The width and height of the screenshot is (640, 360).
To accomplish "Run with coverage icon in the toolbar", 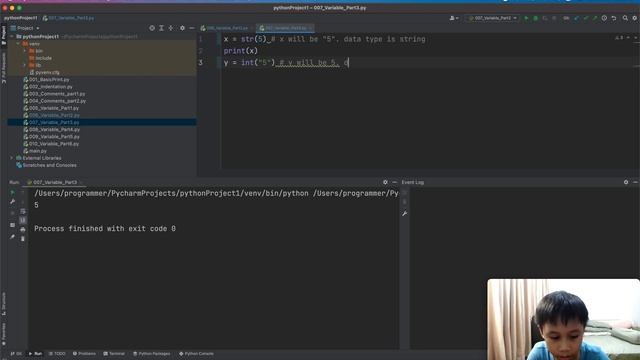I will [x=545, y=18].
